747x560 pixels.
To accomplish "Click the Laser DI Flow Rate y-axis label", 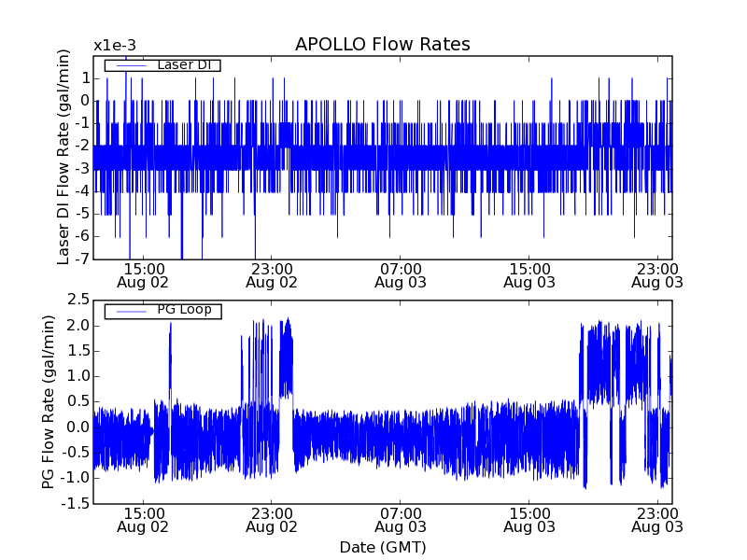I will [x=64, y=157].
